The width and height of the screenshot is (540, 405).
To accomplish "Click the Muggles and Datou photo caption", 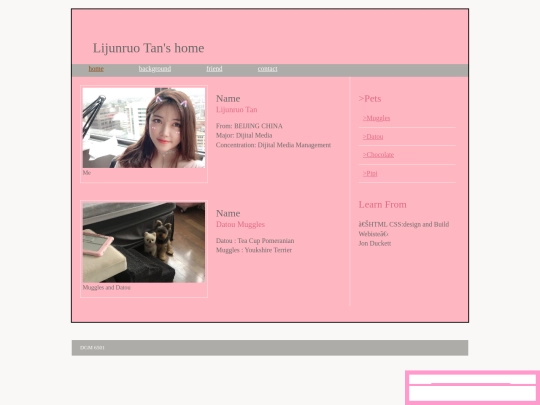I will point(106,288).
